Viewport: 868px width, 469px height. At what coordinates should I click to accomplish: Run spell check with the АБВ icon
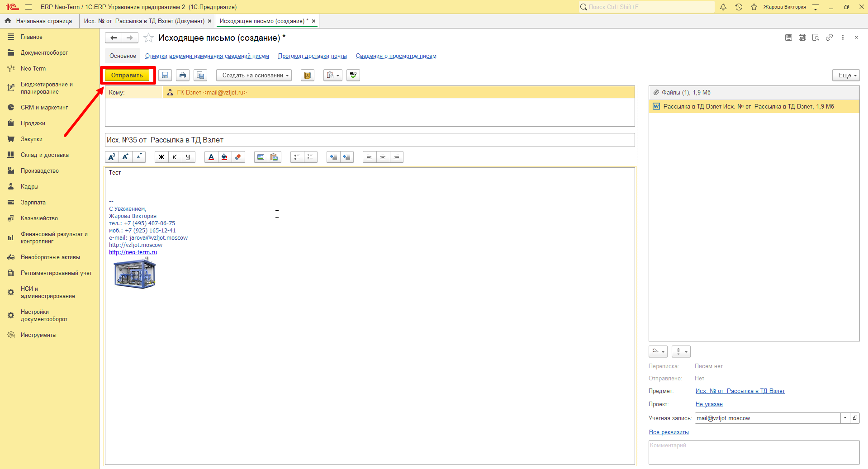click(x=353, y=75)
